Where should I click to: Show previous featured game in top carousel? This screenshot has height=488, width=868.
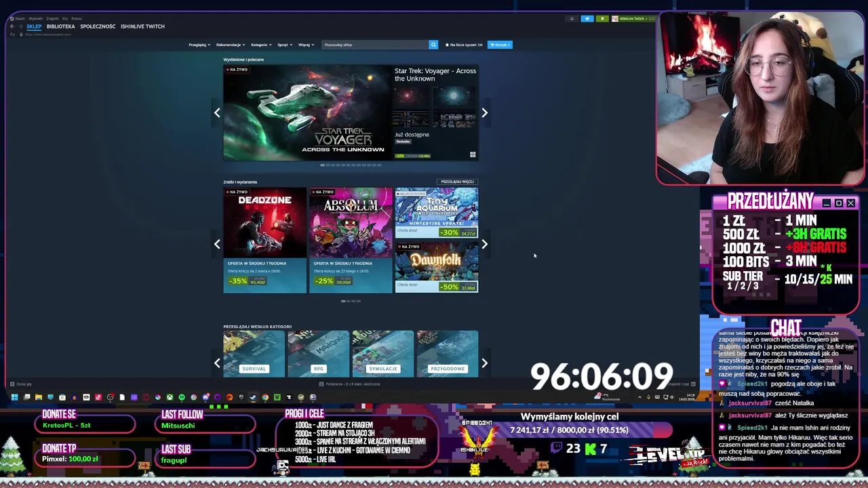coord(217,113)
